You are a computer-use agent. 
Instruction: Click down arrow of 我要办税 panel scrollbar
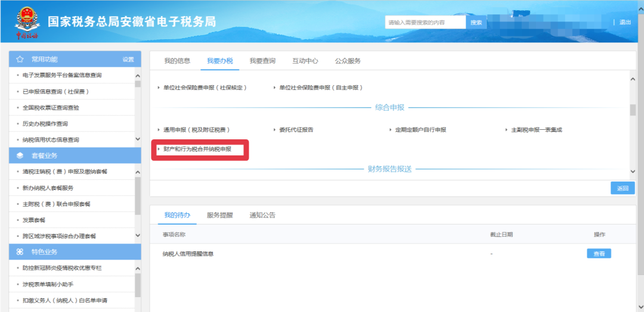[633, 171]
